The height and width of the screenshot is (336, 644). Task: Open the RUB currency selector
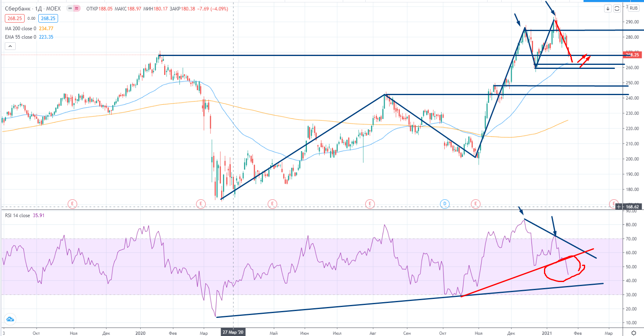coord(634,8)
